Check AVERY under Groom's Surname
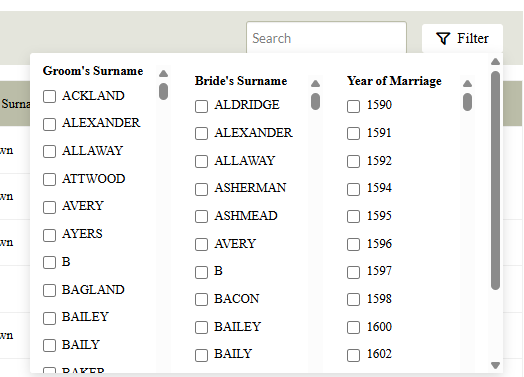524x377 pixels. (49, 207)
